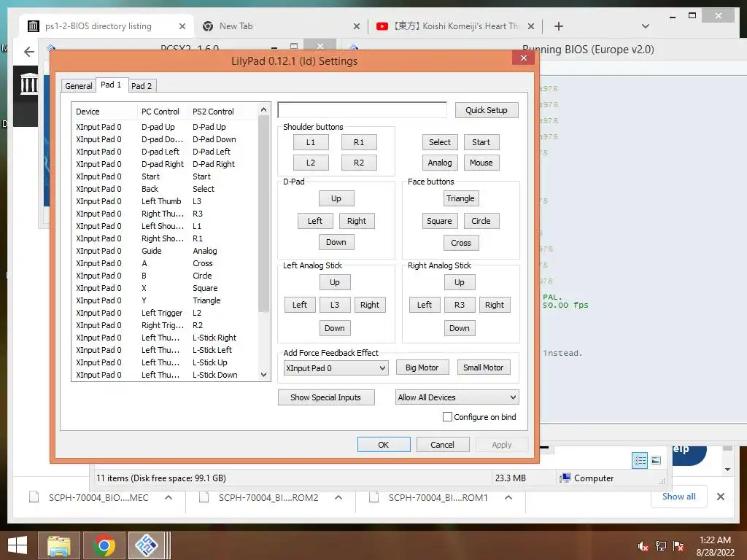
Task: Click R3 in Right Analog Stick group
Action: point(460,305)
